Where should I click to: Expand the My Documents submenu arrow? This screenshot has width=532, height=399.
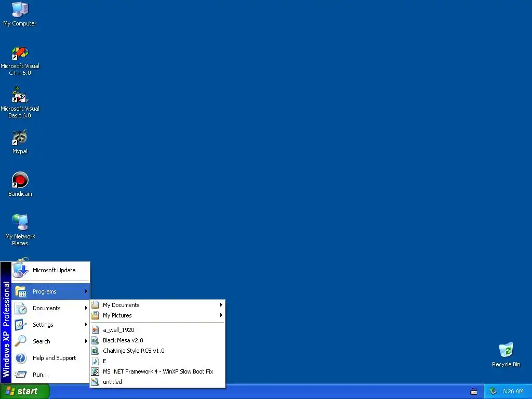(x=221, y=305)
